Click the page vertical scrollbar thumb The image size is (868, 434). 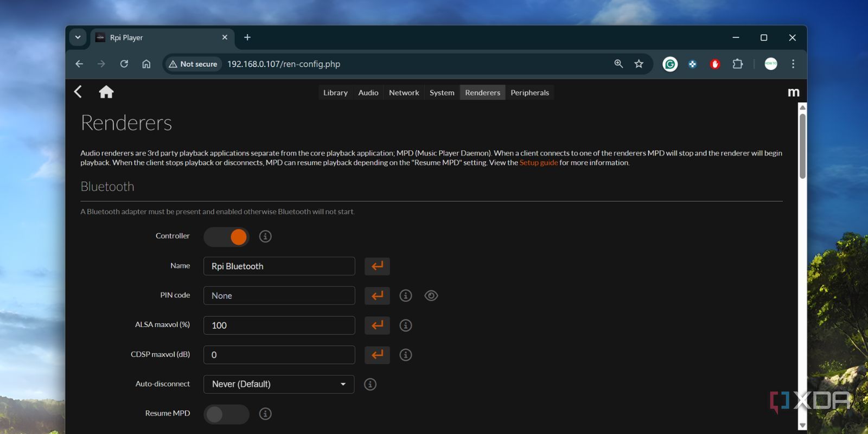click(x=802, y=145)
